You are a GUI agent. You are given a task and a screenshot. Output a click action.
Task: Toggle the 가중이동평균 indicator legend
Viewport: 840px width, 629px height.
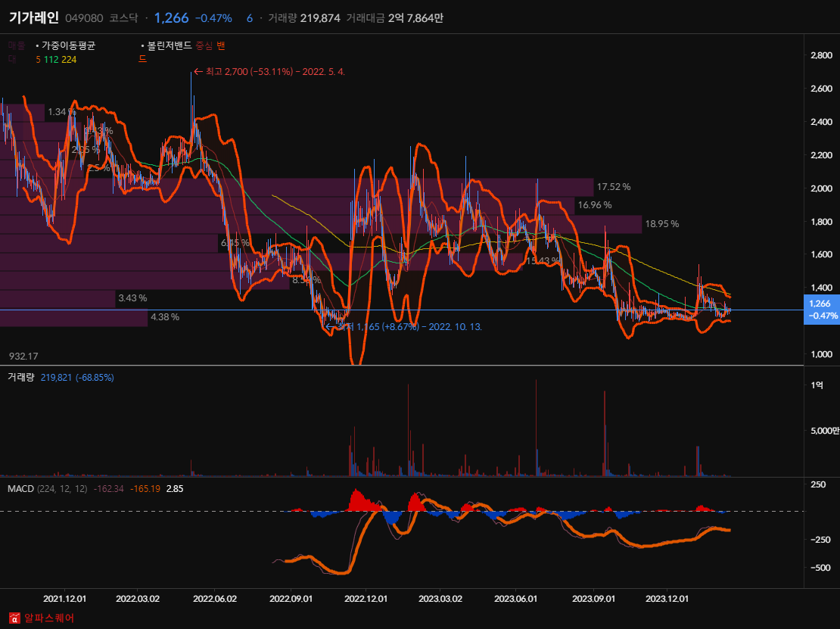(68, 45)
